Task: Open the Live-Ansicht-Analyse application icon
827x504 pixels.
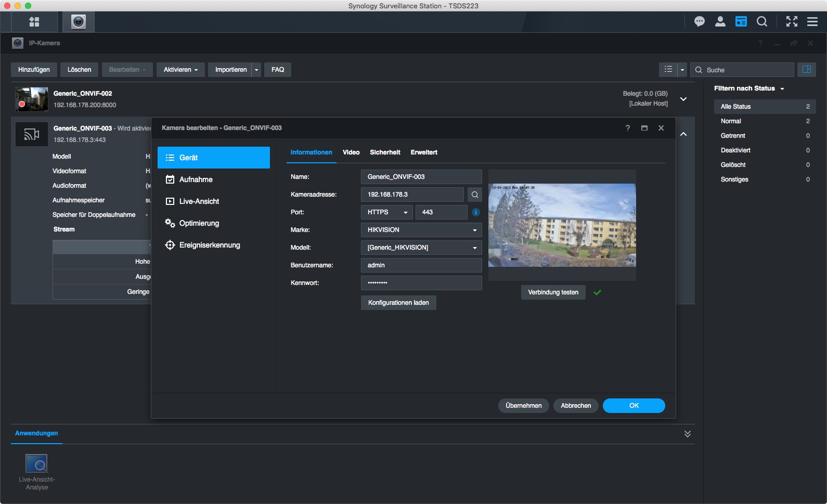Action: coord(37,464)
